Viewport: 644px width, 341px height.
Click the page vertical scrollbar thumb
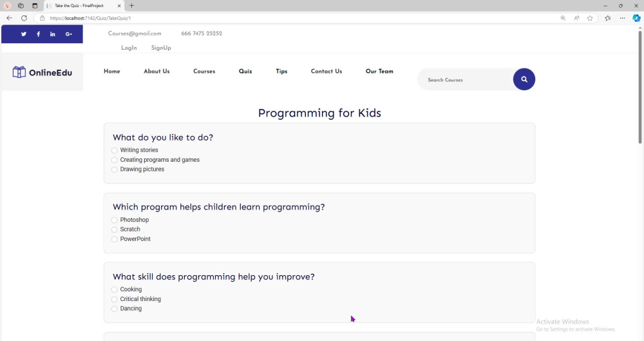pos(640,87)
